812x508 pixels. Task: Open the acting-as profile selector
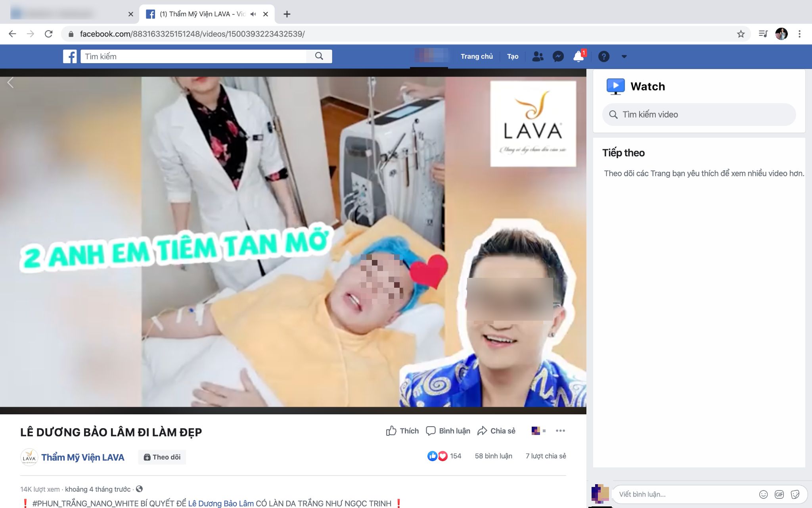(x=538, y=431)
